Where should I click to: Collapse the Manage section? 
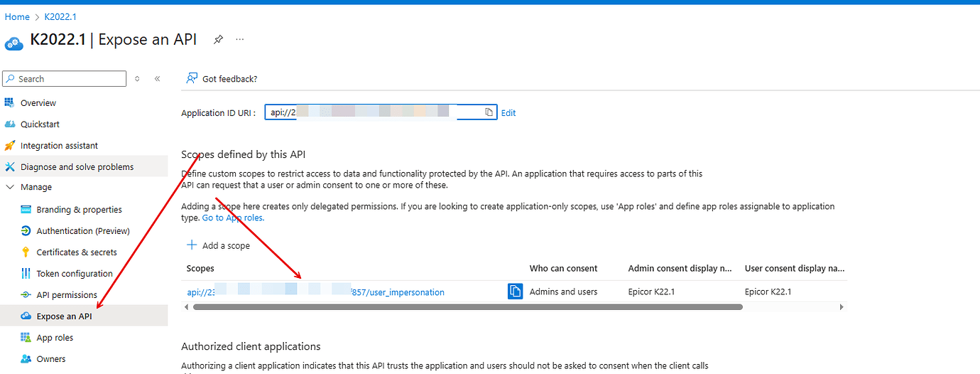coord(10,187)
